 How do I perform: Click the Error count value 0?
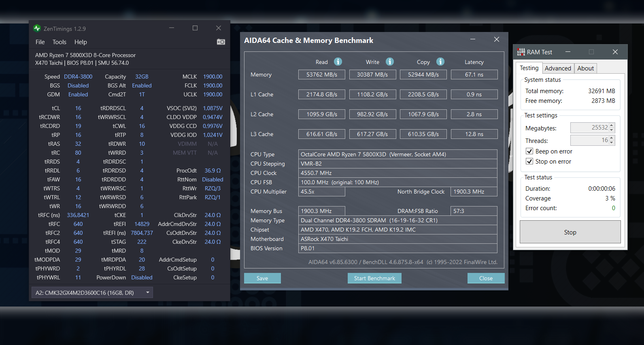pos(613,208)
